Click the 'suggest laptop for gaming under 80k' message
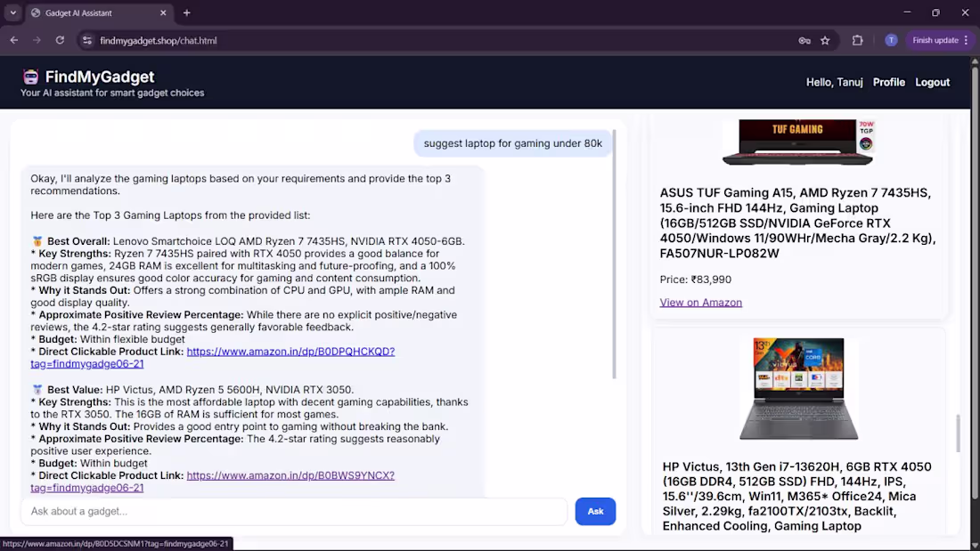Screen dimensions: 980x551 coord(512,143)
